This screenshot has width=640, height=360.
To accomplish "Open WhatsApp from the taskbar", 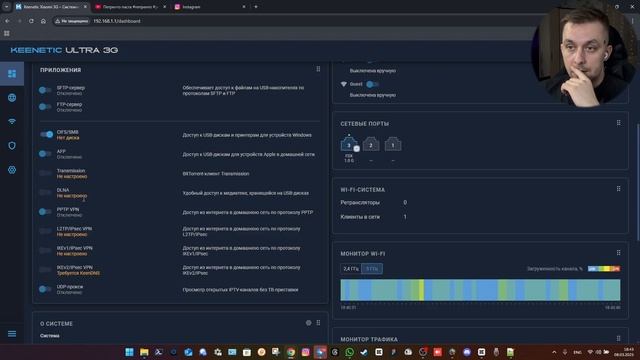I will tap(349, 352).
